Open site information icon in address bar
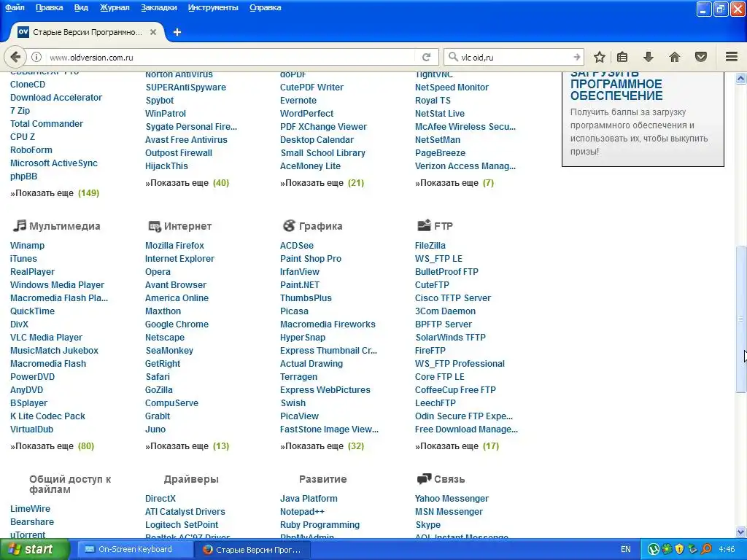 click(36, 57)
